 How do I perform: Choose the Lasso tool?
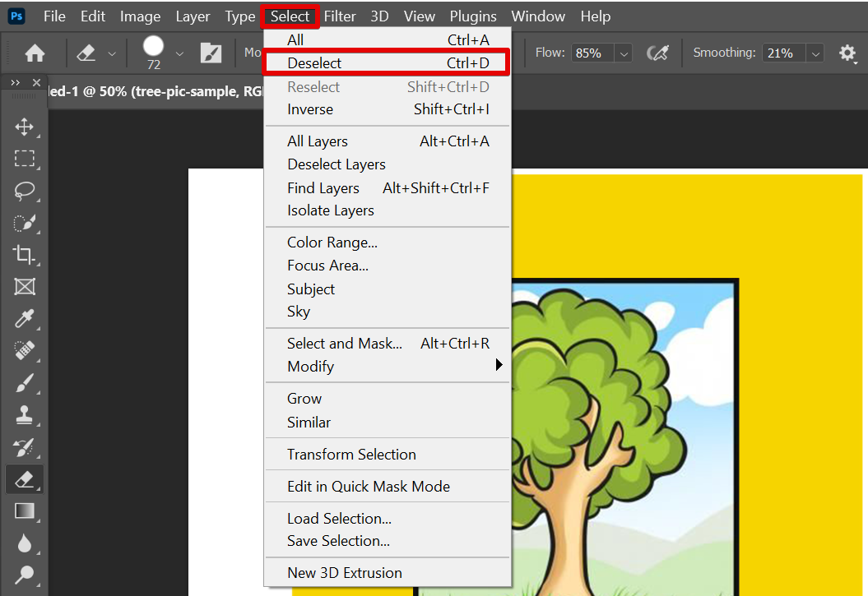coord(25,191)
